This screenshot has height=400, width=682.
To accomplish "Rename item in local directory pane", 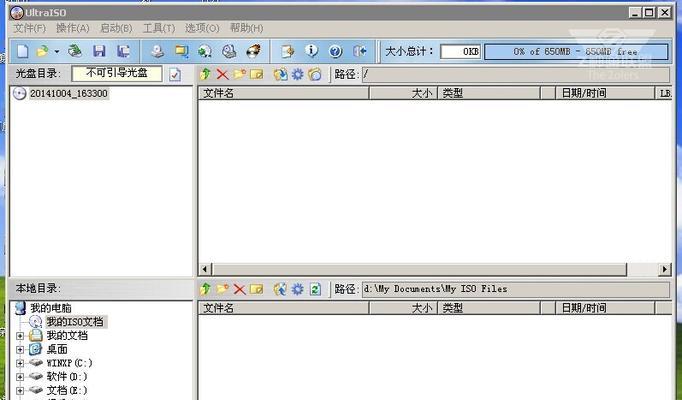I will tap(257, 289).
